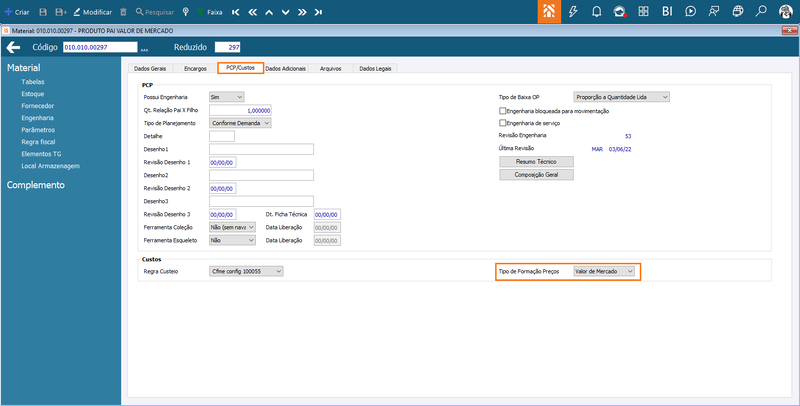Click the white back arrow
Viewport: 800px width, 406px height.
point(13,47)
